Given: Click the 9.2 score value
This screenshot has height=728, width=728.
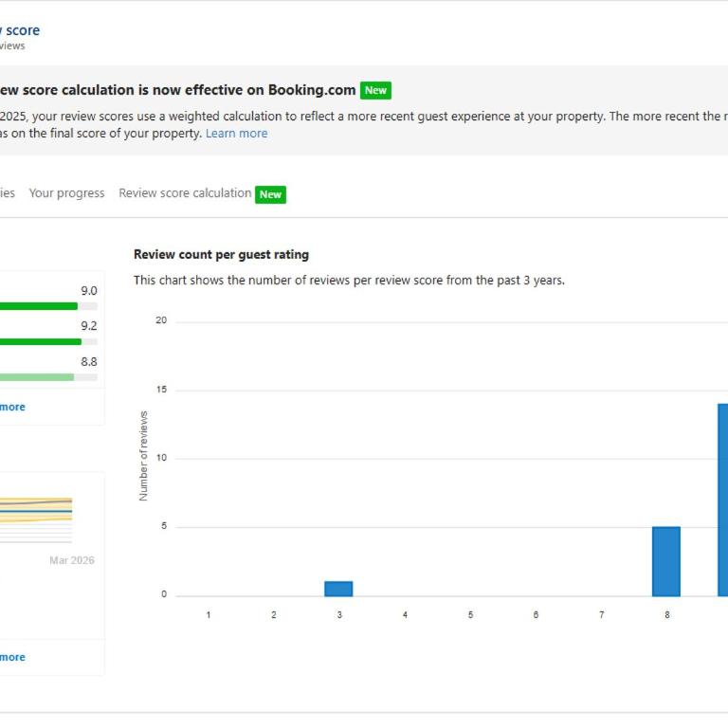Looking at the screenshot, I should tap(89, 326).
